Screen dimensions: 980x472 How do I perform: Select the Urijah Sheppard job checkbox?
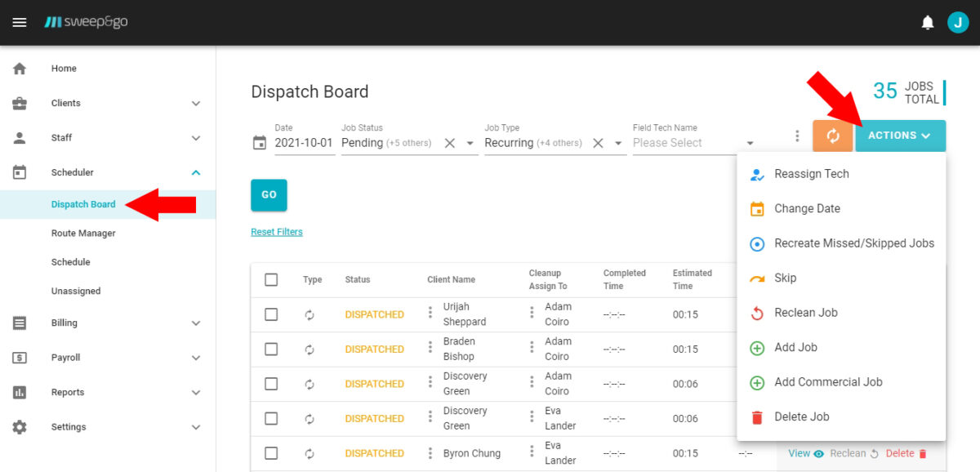(x=271, y=314)
